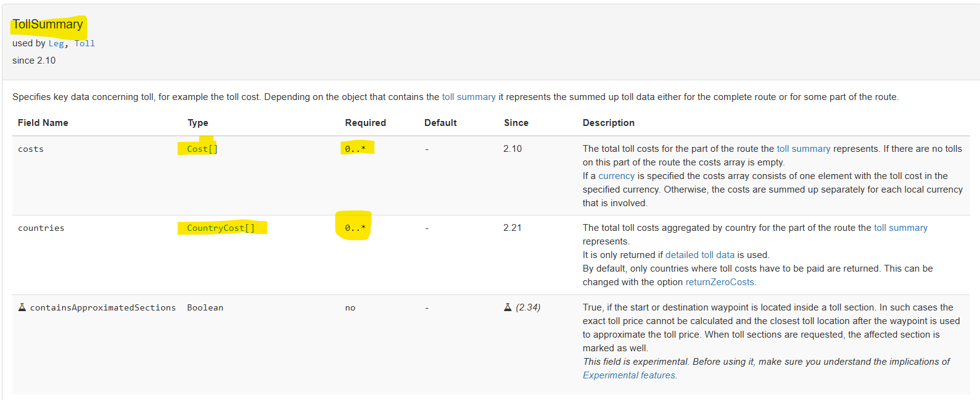Image resolution: width=980 pixels, height=400 pixels.
Task: Select the containsApproximatedSections field name
Action: 102,307
